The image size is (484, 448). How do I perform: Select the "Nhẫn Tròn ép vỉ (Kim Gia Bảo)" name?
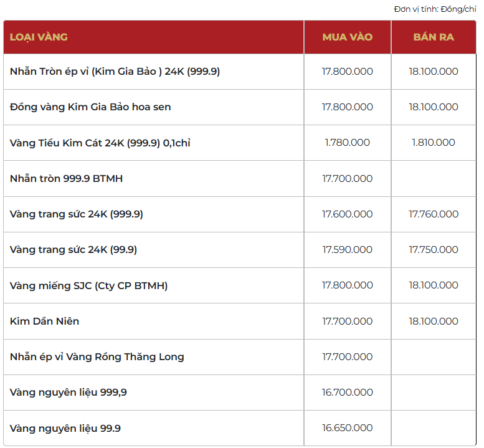pos(115,71)
